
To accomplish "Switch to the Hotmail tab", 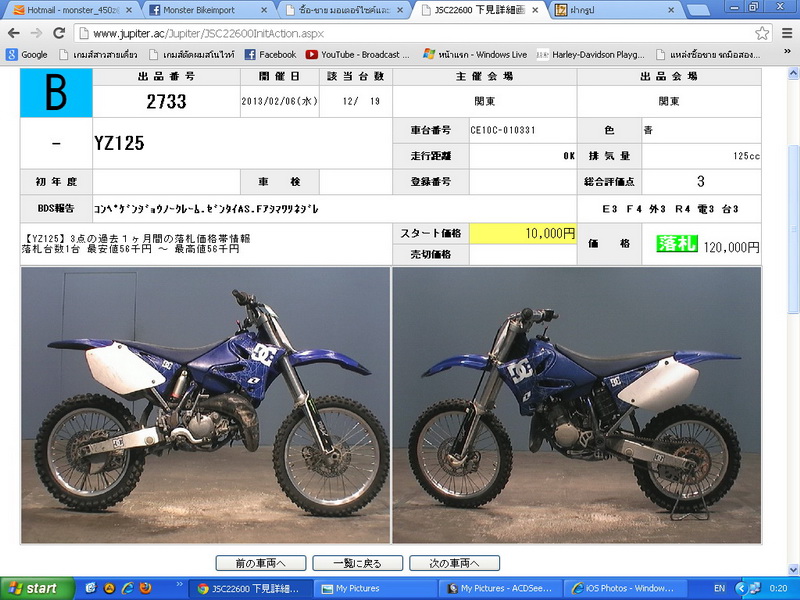I will pyautogui.click(x=71, y=10).
